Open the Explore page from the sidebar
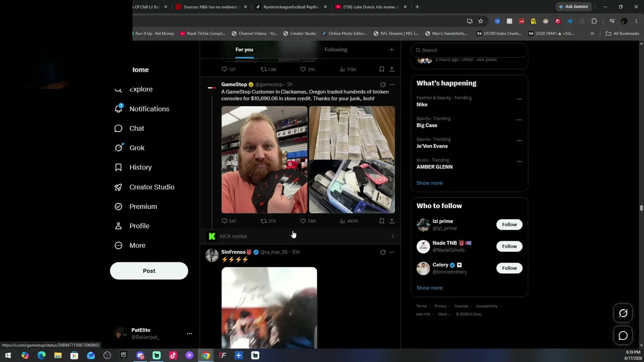The image size is (644, 362). pos(133,89)
